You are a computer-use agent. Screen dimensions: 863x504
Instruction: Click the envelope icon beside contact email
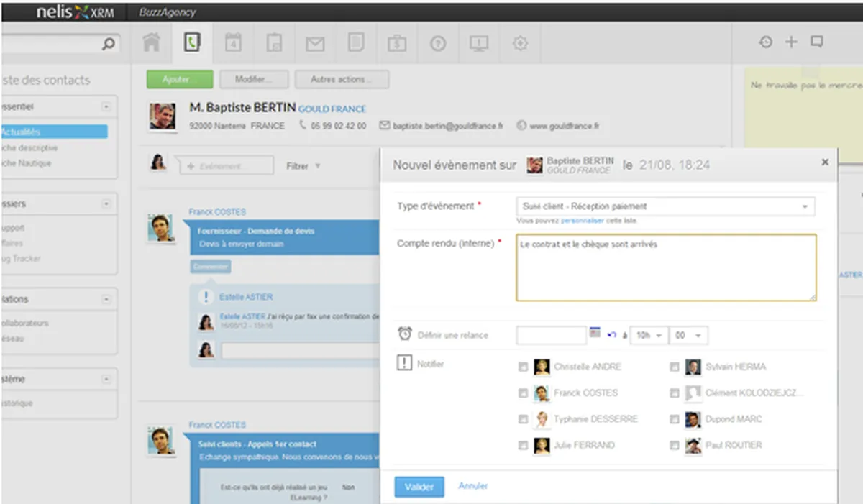point(385,125)
